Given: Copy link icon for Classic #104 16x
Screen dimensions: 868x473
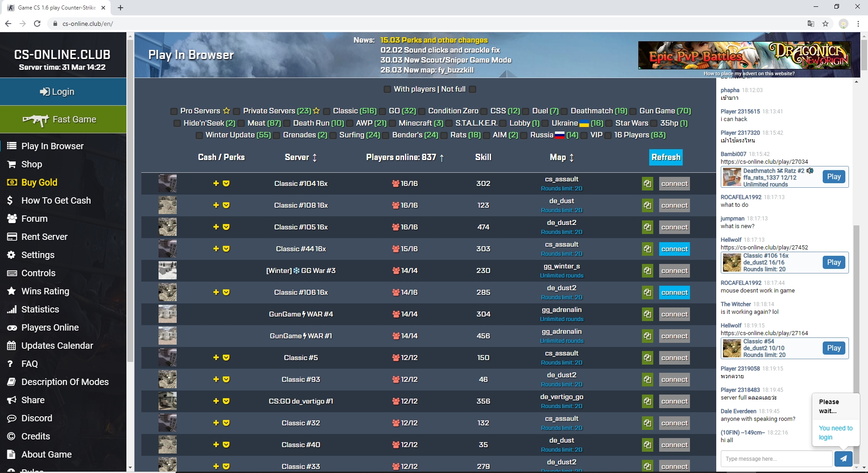Looking at the screenshot, I should click(647, 184).
